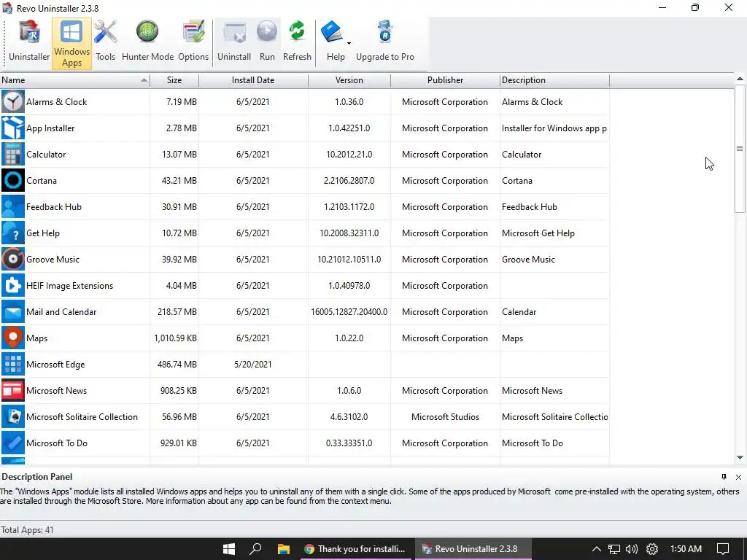Expand the Help dropdown arrow
This screenshot has width=747, height=560.
tap(349, 43)
